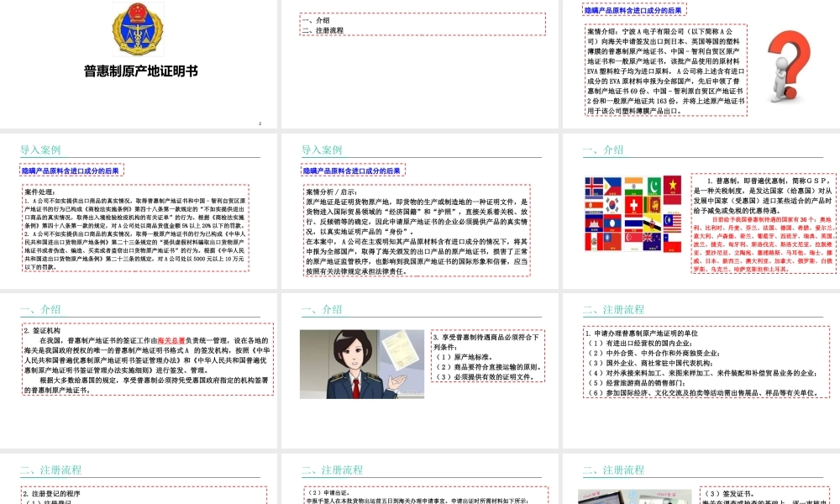Click the 一、介绍 entry in the contents slide
The image size is (840, 504).
pos(317,19)
